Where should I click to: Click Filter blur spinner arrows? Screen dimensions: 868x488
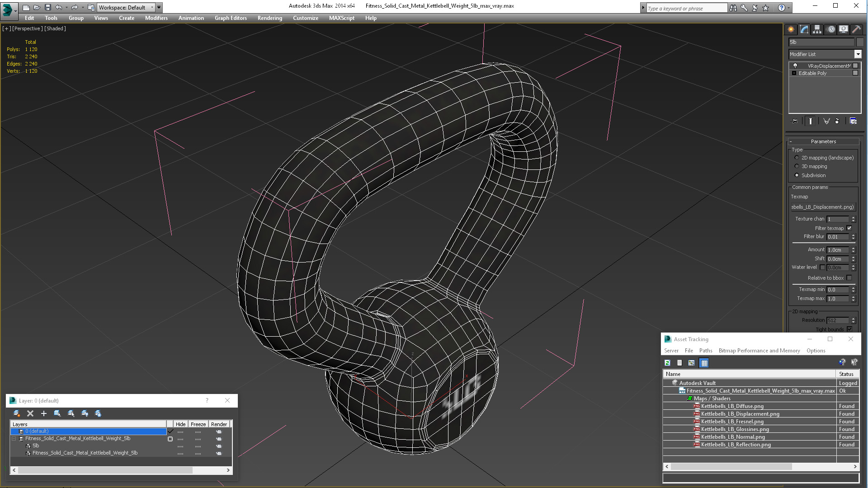pyautogui.click(x=853, y=237)
